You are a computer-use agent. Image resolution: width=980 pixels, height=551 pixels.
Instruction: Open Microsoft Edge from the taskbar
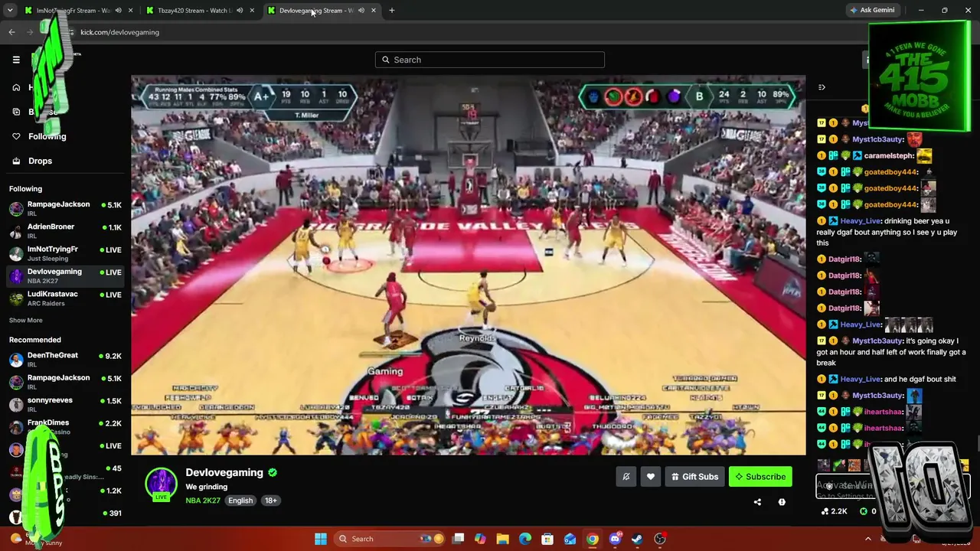[525, 539]
